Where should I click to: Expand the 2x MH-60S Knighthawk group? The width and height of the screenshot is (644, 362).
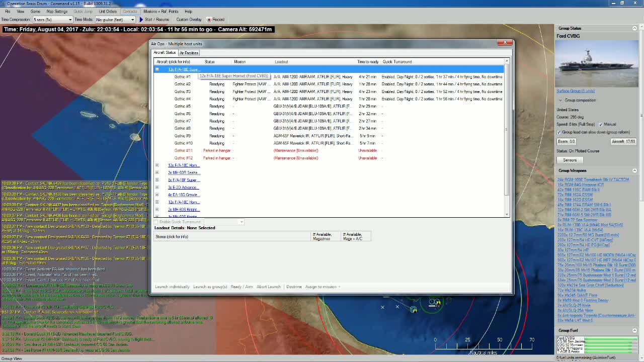(157, 209)
